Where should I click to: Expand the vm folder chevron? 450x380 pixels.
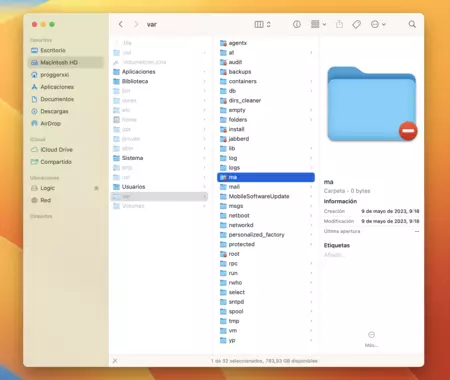pyautogui.click(x=311, y=331)
